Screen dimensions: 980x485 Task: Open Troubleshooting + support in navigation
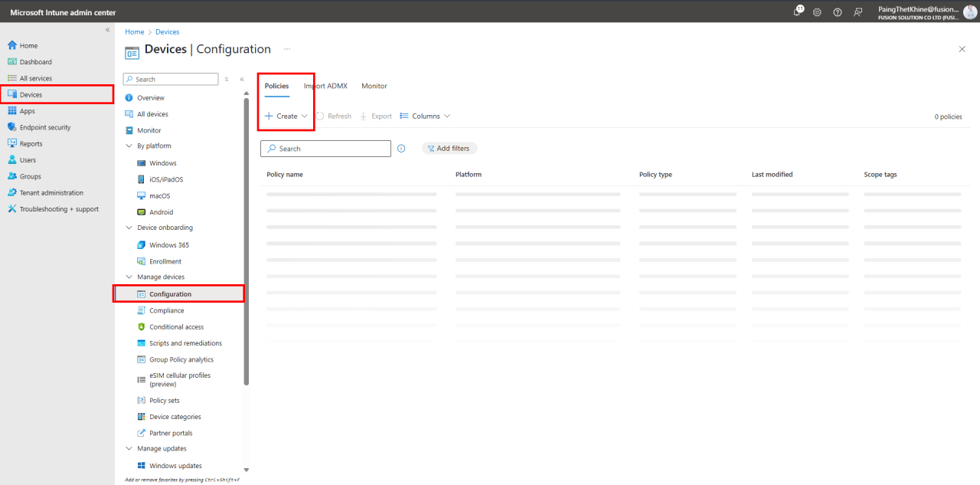57,209
